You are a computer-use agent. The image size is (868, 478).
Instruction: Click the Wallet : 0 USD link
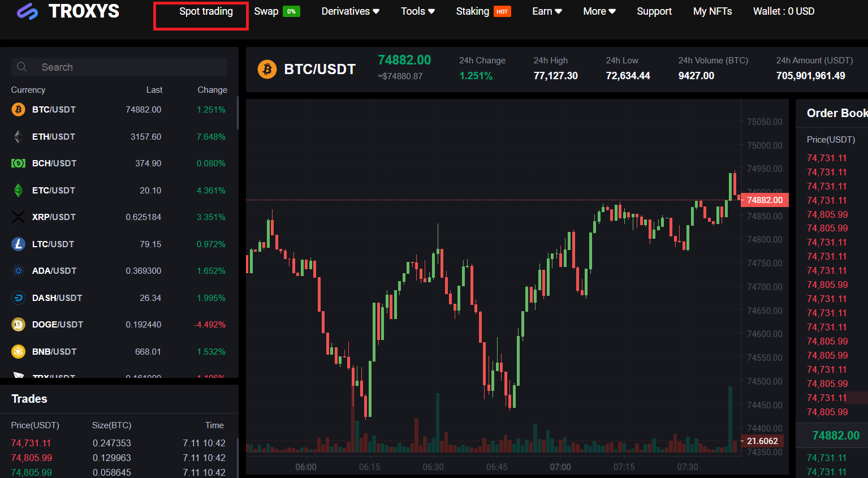click(784, 11)
